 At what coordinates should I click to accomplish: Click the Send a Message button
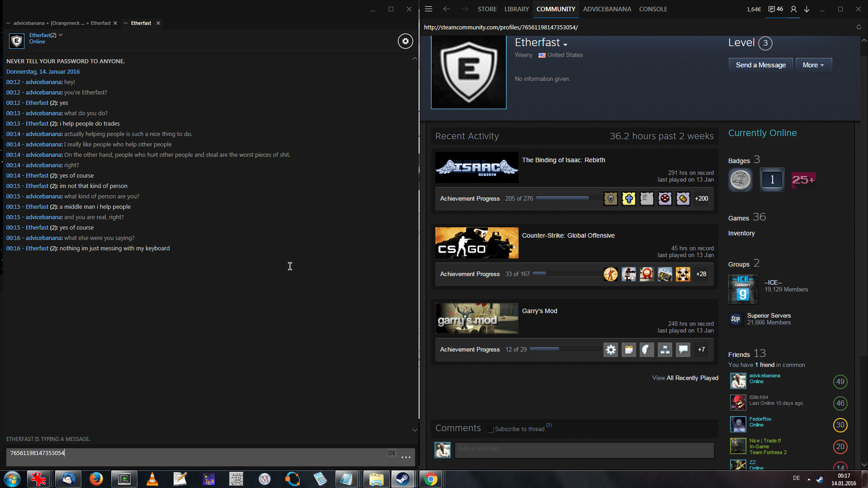coord(760,65)
